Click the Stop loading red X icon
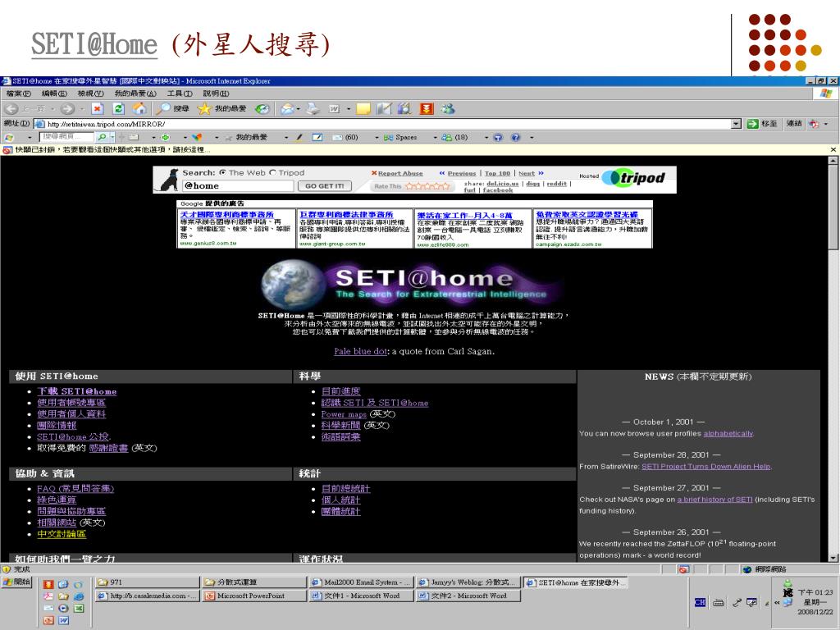The width and height of the screenshot is (840, 630). pyautogui.click(x=97, y=109)
